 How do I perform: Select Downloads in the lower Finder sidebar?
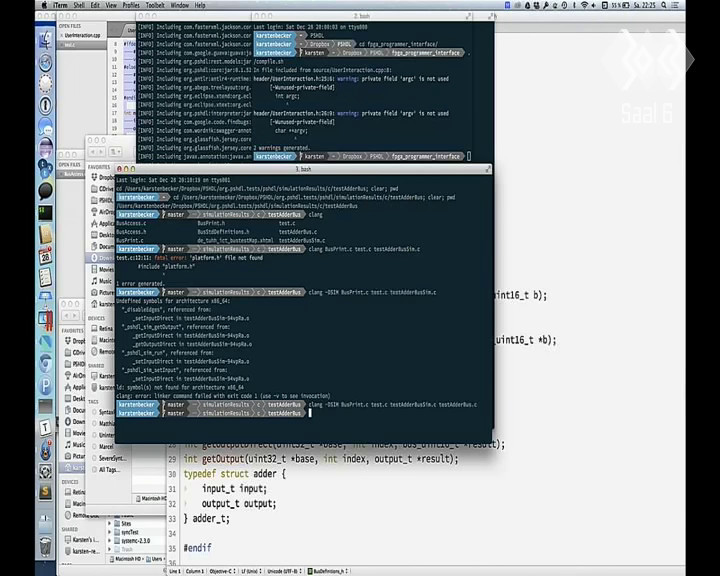pyautogui.click(x=75, y=421)
